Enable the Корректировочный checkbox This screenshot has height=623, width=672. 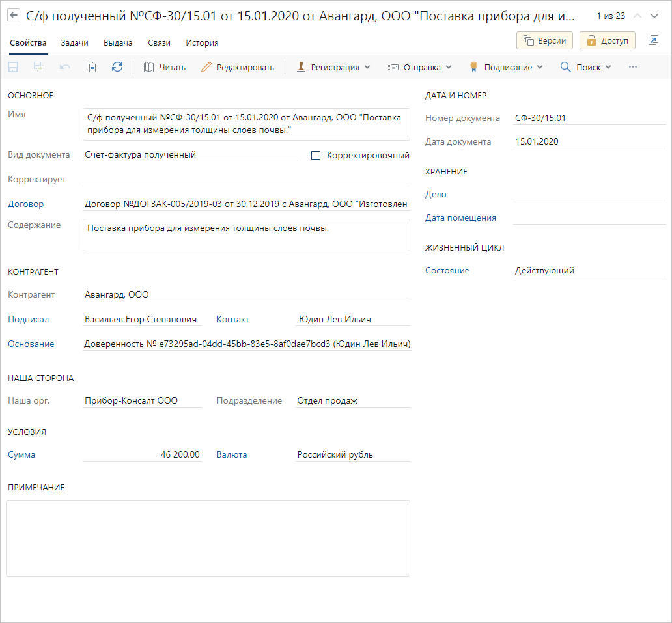[316, 156]
